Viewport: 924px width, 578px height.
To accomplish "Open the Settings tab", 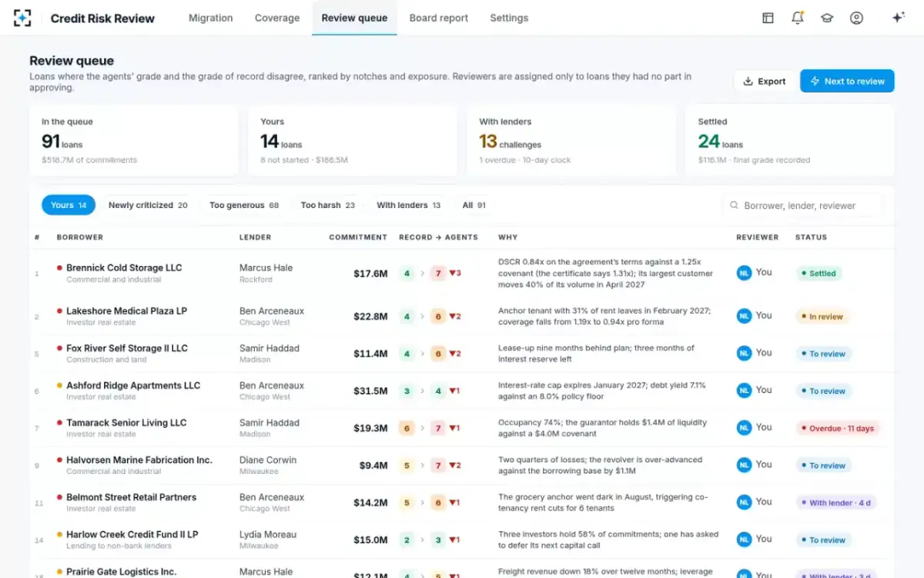I will (x=509, y=18).
